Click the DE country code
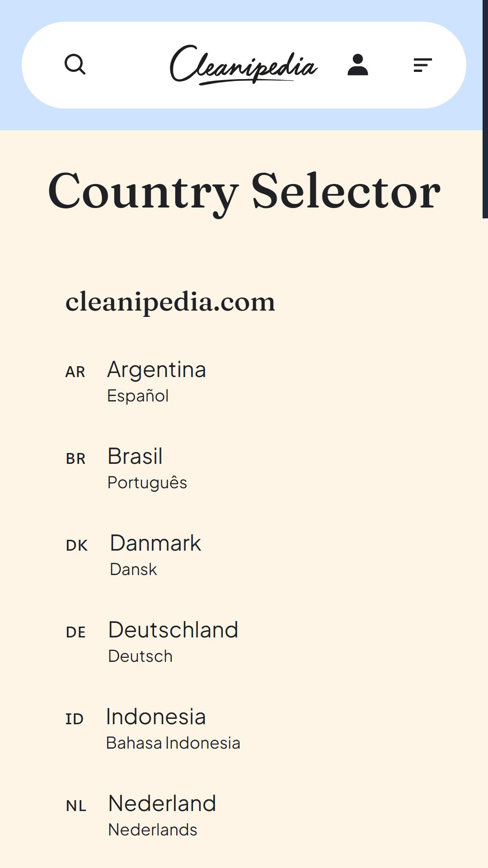Viewport: 488px width, 868px height. pos(76,632)
